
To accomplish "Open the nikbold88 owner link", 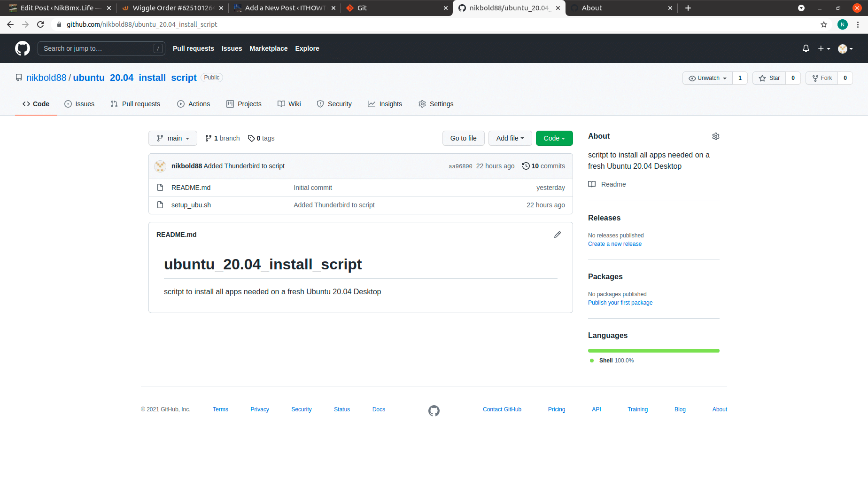I will (x=46, y=78).
